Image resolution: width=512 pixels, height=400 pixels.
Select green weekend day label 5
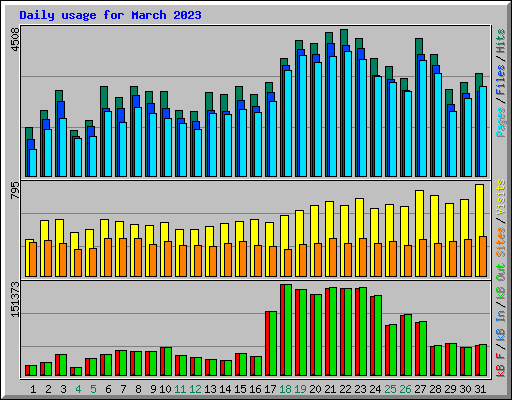93,389
